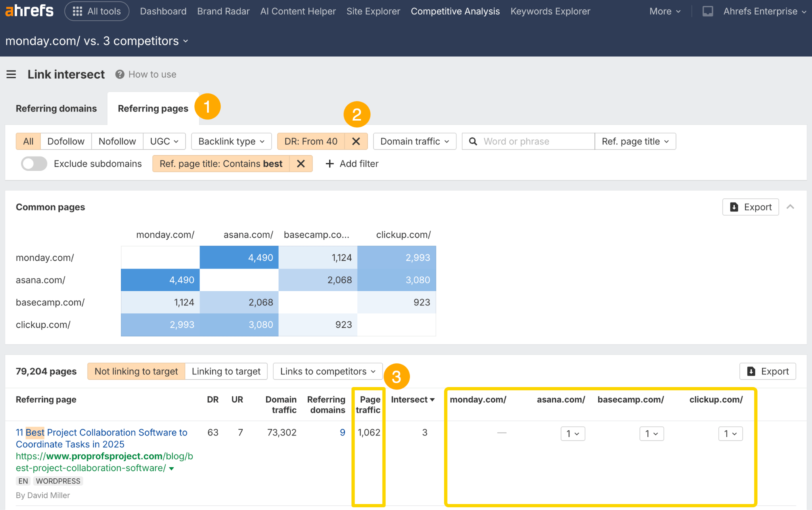Expand Links to competitors dropdown
The height and width of the screenshot is (510, 812).
pos(327,371)
